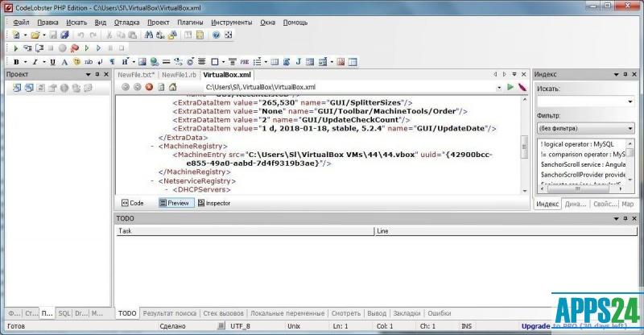Viewport: 644px width, 335px height.
Task: Open dropdown arrow next to Bold icon
Action: (25, 63)
